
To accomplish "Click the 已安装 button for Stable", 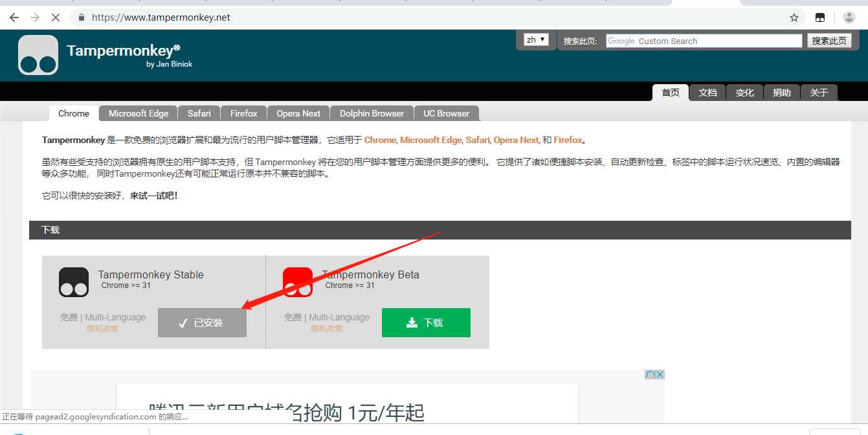I will click(202, 322).
